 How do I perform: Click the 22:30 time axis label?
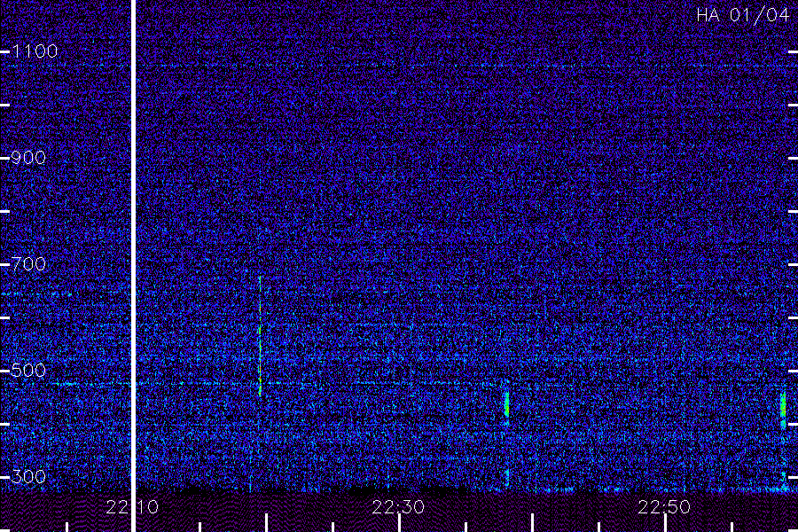coord(398,507)
